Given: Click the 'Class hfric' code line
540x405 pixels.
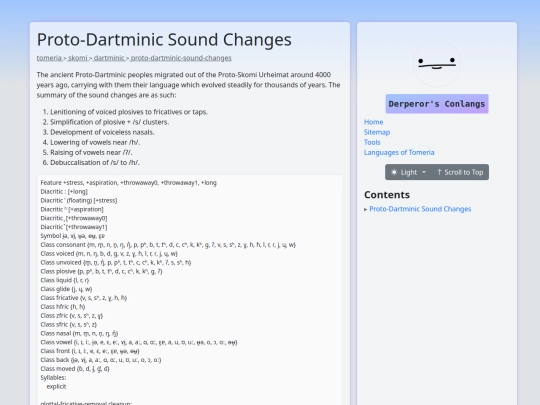Looking at the screenshot, I should pyautogui.click(x=63, y=307).
